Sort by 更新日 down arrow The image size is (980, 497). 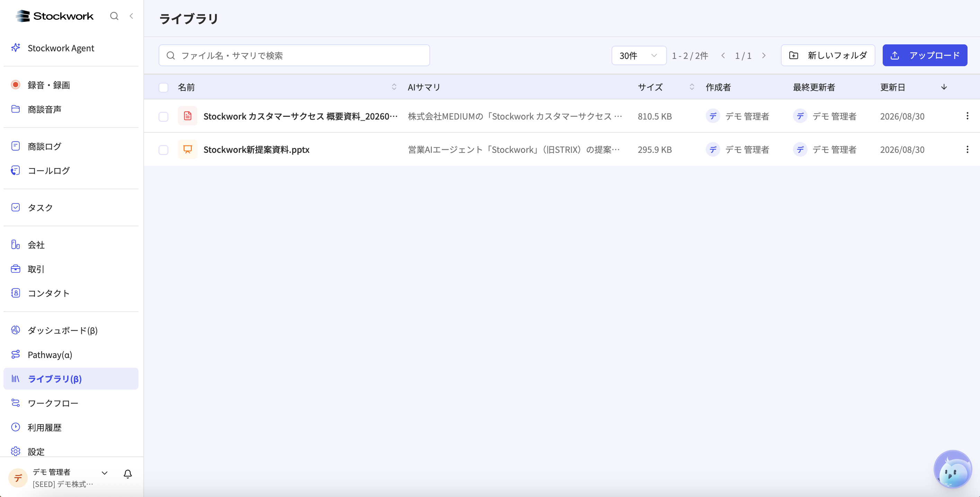(944, 87)
